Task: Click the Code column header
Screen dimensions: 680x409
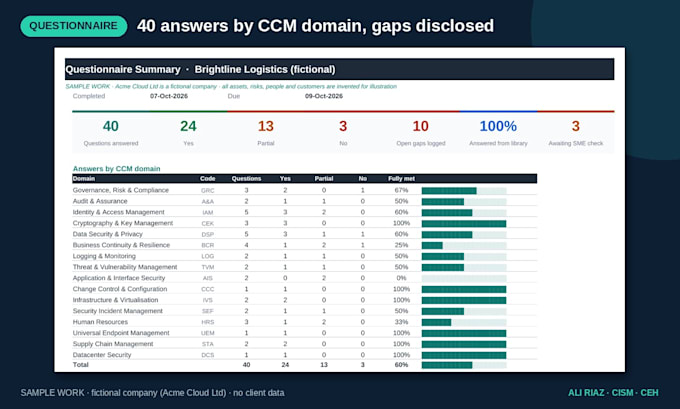Action: [x=208, y=179]
